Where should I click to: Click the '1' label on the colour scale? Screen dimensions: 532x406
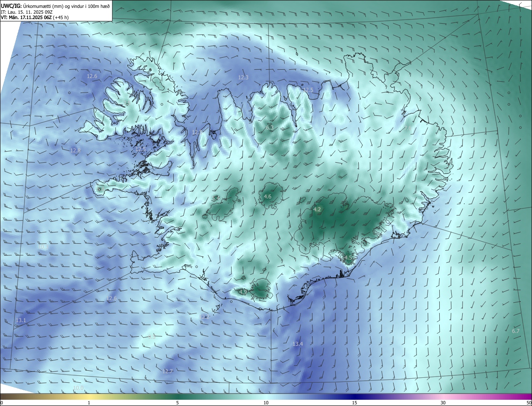point(89,403)
